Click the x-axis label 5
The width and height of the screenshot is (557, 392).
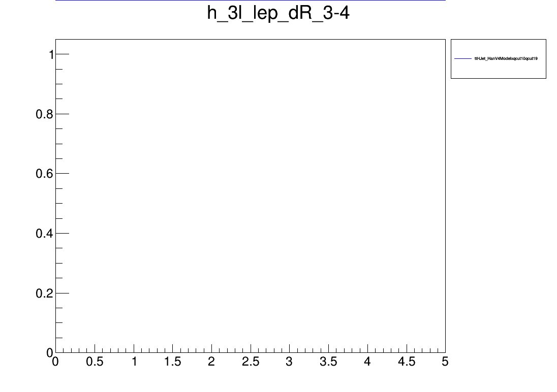(445, 362)
